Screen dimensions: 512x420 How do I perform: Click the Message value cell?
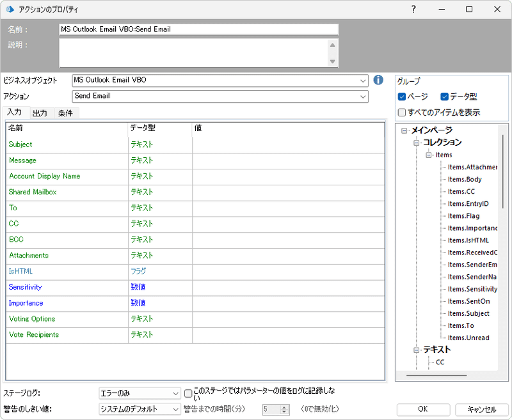pos(289,161)
